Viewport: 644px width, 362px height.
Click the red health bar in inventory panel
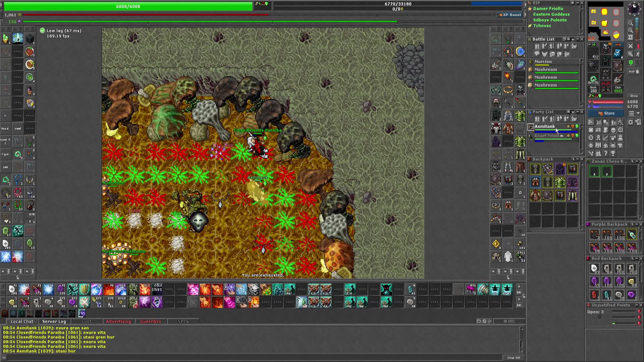608,102
